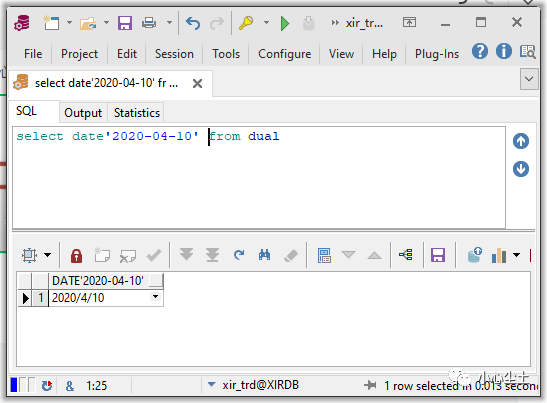Expand the Open file dropdown arrow
The width and height of the screenshot is (547, 403).
tap(106, 23)
